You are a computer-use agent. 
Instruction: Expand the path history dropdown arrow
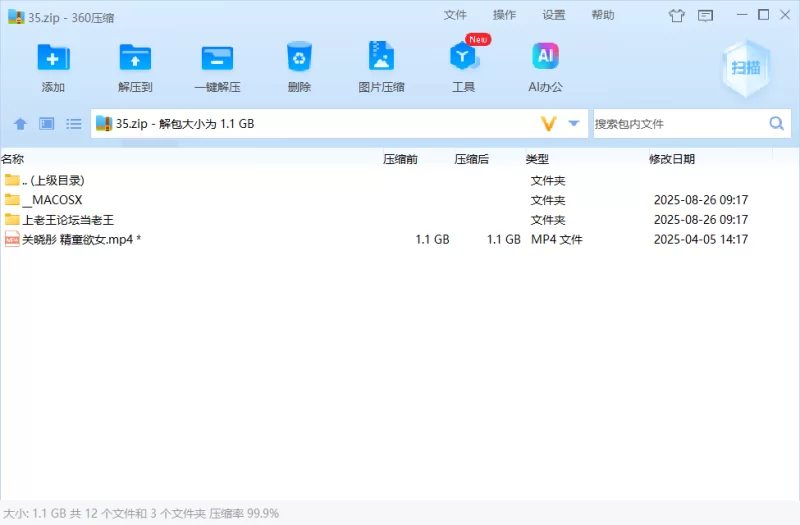[574, 123]
